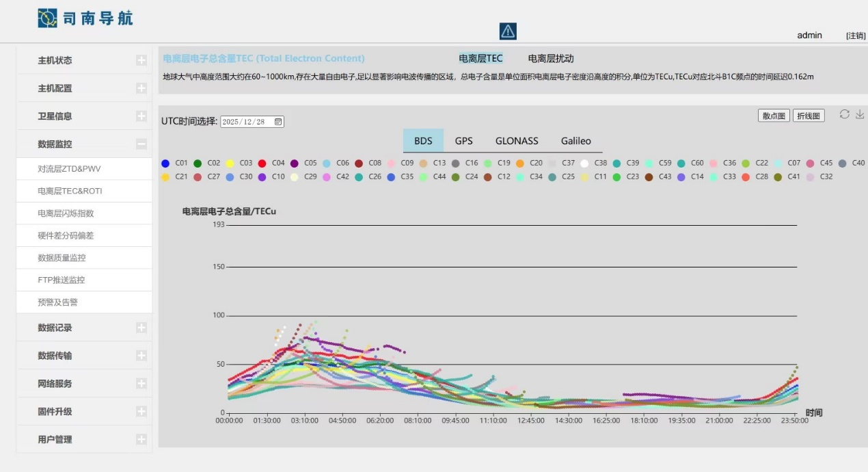Click the 注销 logout link
Image resolution: width=868 pixels, height=472 pixels.
tap(856, 36)
